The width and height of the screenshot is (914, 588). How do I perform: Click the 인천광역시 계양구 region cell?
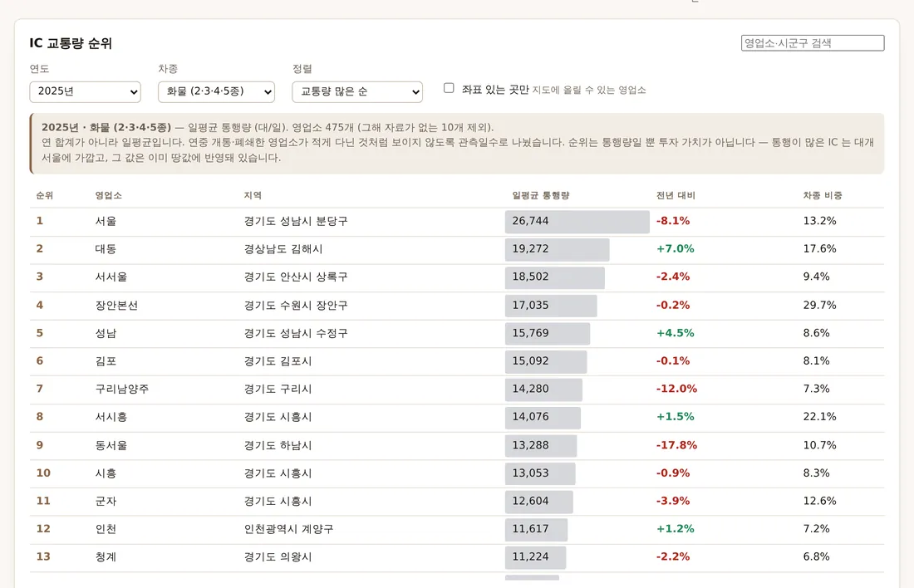(288, 529)
